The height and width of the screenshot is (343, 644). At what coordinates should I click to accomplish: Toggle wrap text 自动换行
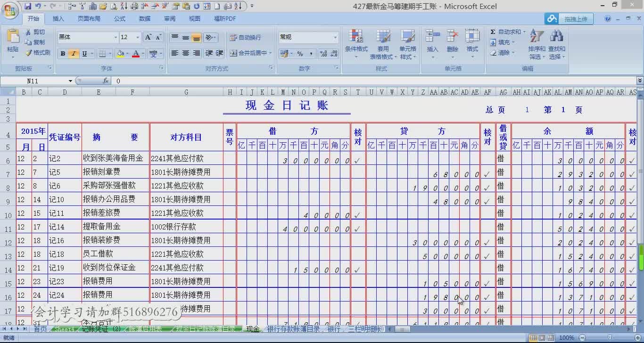pyautogui.click(x=246, y=37)
